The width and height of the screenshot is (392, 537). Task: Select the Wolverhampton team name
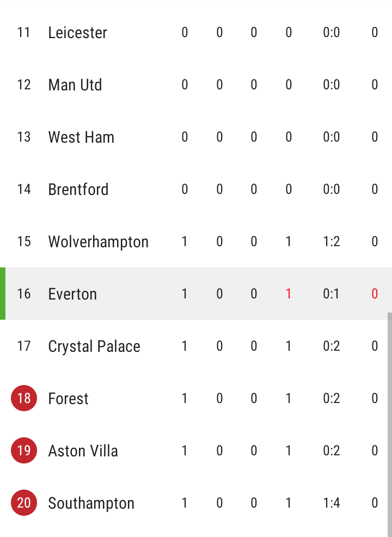pyautogui.click(x=98, y=242)
